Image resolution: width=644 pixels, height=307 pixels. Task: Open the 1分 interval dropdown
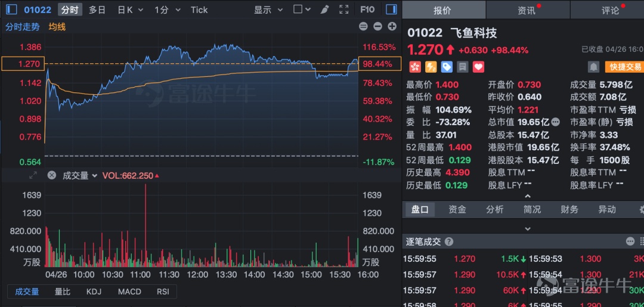click(168, 10)
